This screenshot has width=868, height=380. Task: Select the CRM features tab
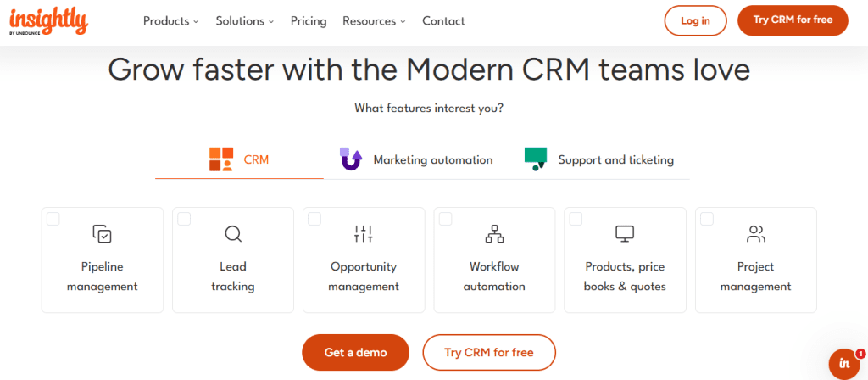pos(239,160)
